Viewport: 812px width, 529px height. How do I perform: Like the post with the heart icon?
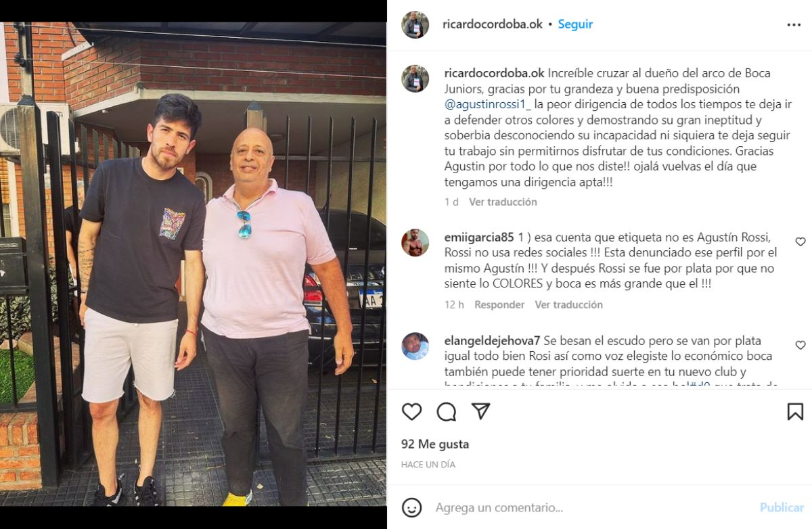click(x=411, y=411)
